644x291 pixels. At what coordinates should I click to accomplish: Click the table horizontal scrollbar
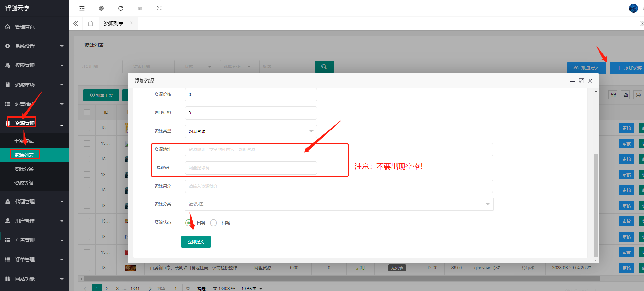pos(342,279)
